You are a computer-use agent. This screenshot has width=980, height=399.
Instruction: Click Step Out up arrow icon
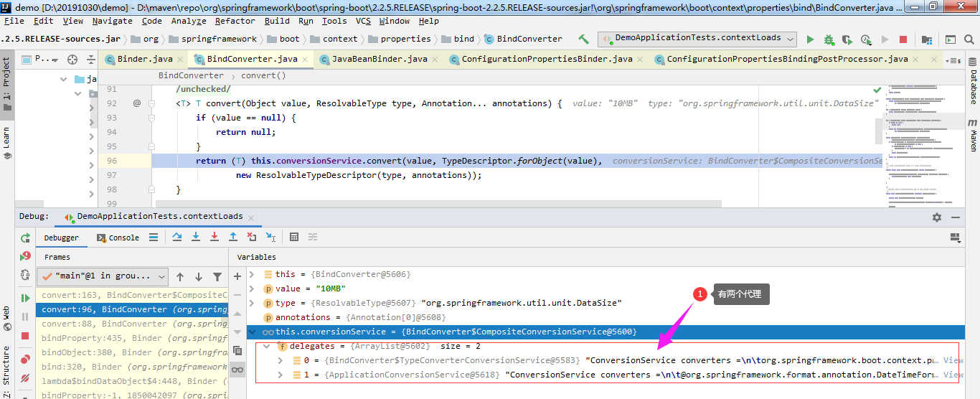coord(233,237)
